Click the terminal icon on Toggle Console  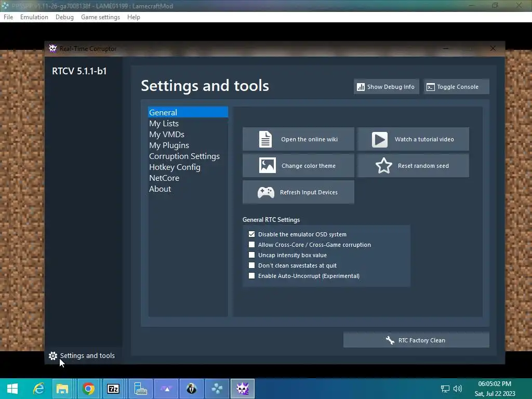pyautogui.click(x=431, y=87)
